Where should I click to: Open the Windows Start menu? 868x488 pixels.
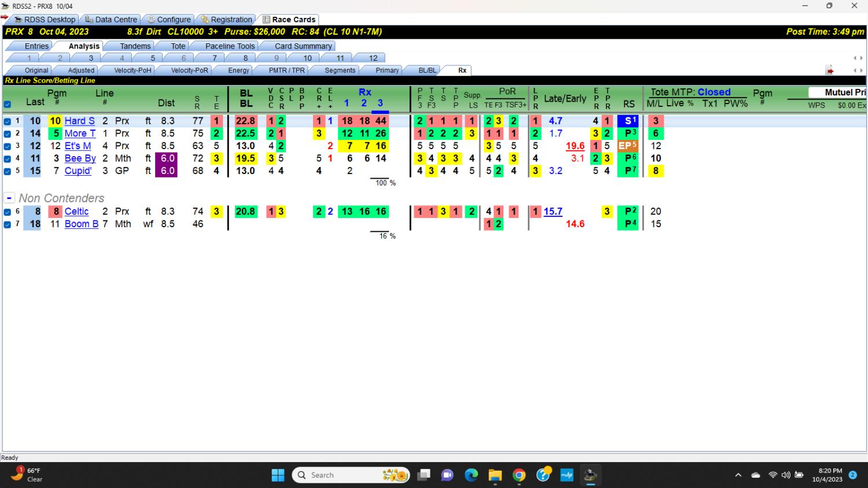278,475
